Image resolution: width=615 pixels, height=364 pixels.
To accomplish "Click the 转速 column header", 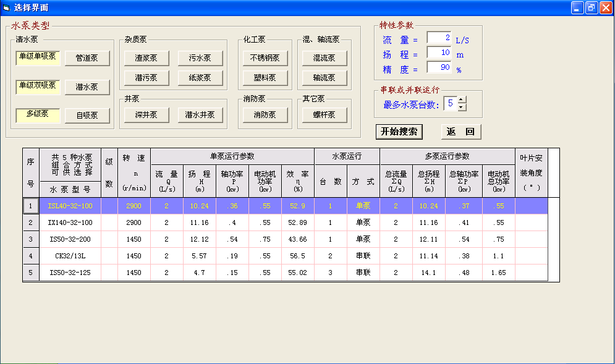I will pos(134,173).
